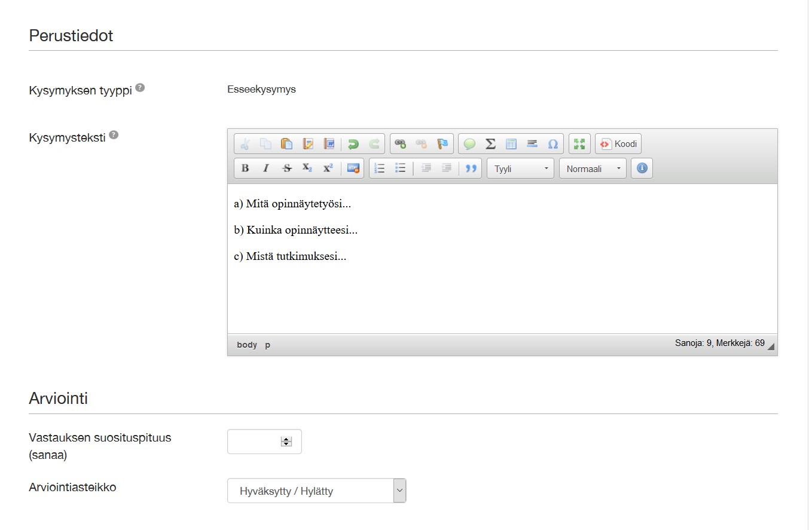This screenshot has width=812, height=530.
Task: Redo the last edit
Action: coord(374,144)
